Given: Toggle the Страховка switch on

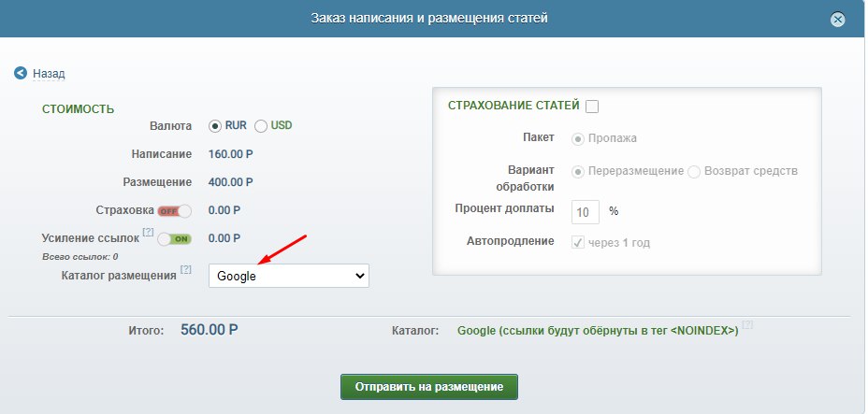Looking at the screenshot, I should (x=174, y=210).
